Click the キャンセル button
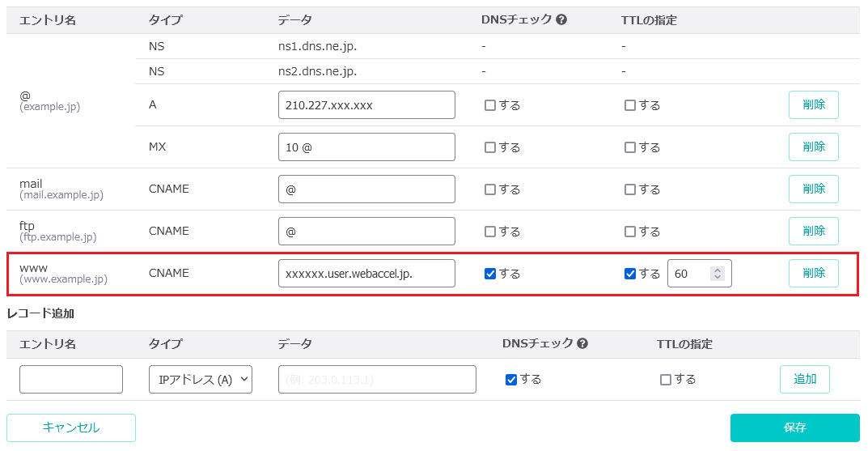Image resolution: width=868 pixels, height=451 pixels. point(71,428)
